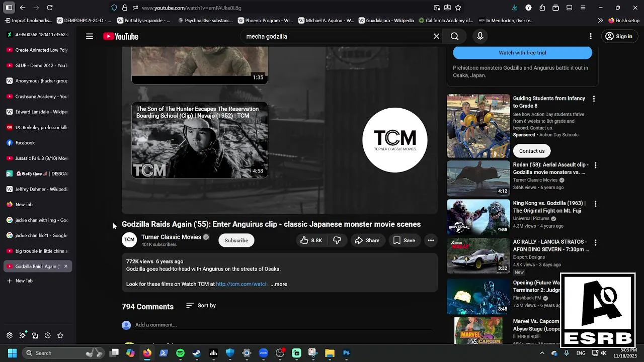Viewport: 644px width, 362px height.
Task: Open more actions menu next to Save
Action: point(431,240)
